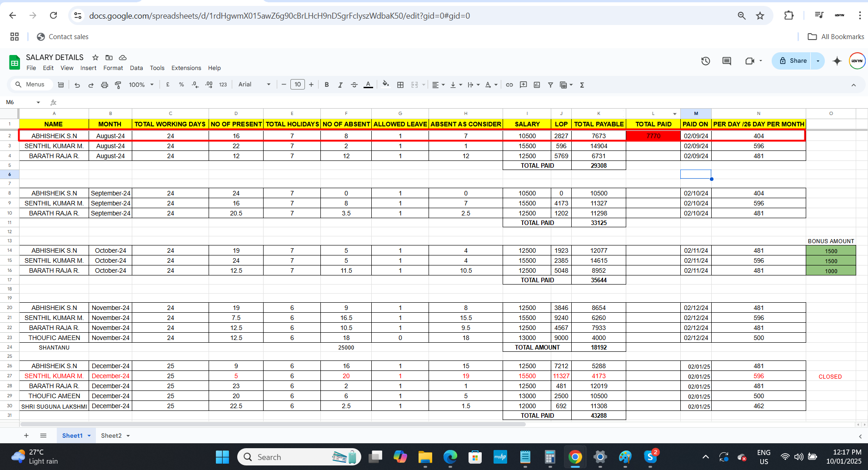
Task: Toggle bold formatting
Action: coord(326,85)
